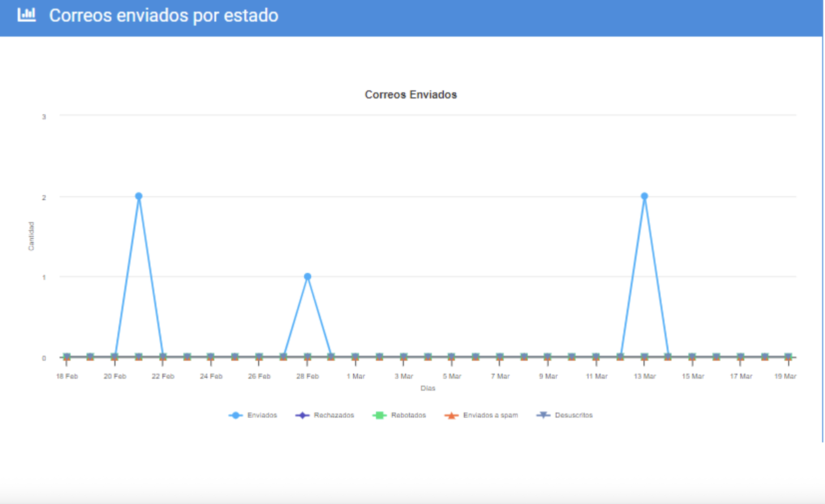
Task: Click the Desuscritos inverted triangle legend marker
Action: click(x=543, y=415)
